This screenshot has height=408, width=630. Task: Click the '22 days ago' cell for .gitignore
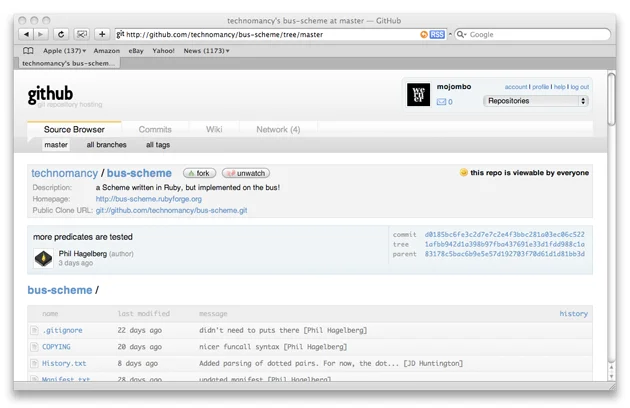coord(139,330)
